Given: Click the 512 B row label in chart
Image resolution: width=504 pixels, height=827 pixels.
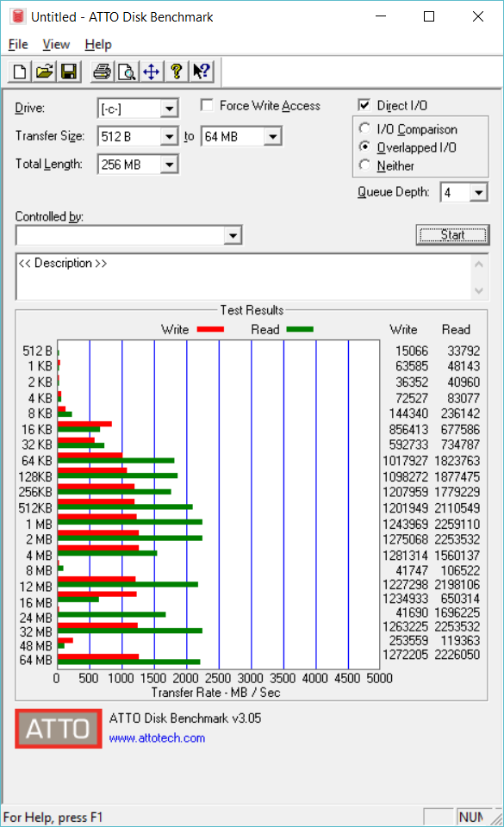Looking at the screenshot, I should tap(37, 351).
